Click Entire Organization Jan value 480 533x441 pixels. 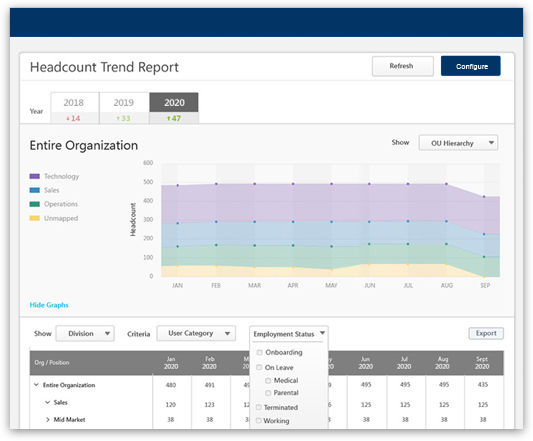point(171,385)
